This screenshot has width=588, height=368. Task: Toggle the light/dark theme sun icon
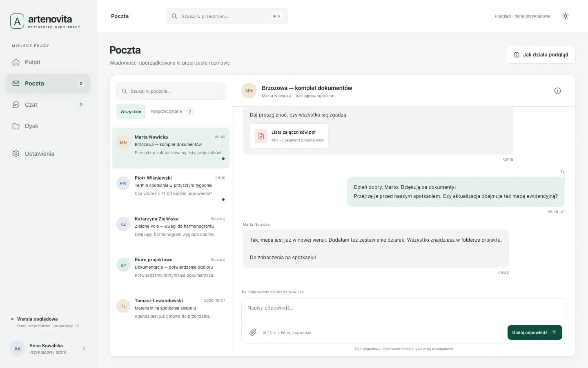[x=565, y=16]
